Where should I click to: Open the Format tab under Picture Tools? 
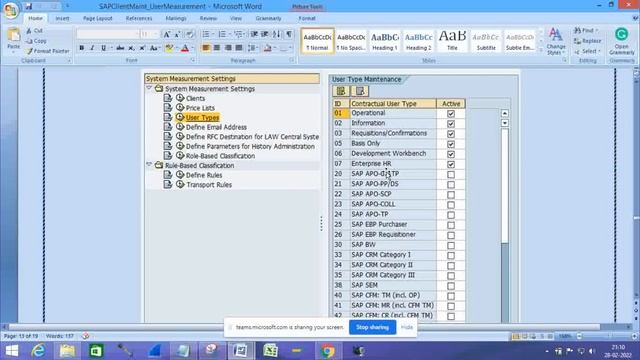(x=307, y=18)
